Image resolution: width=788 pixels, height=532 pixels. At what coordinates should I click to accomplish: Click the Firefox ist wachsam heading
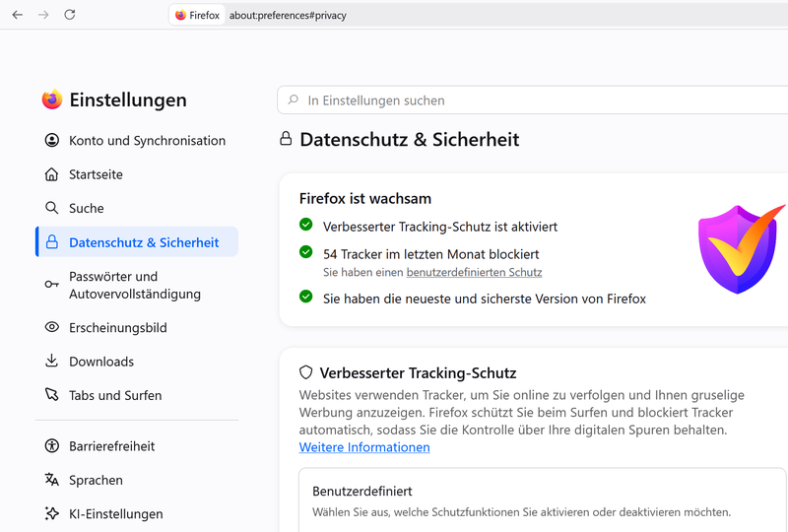(365, 198)
